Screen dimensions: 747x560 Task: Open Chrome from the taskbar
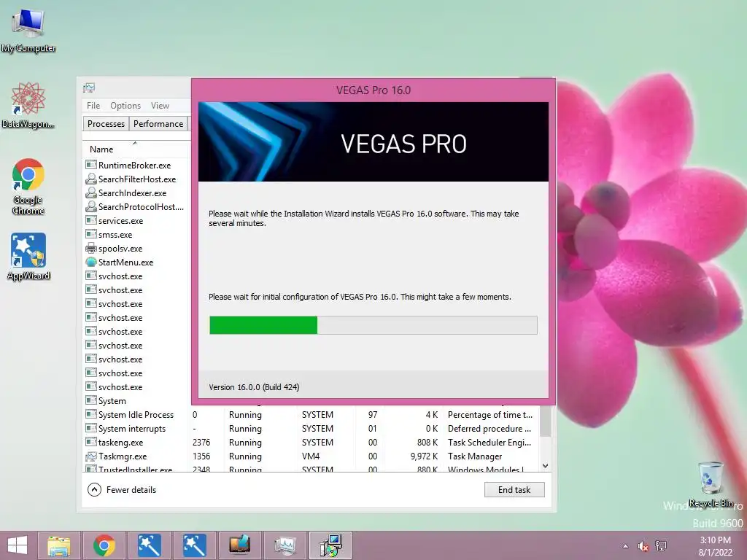point(104,545)
